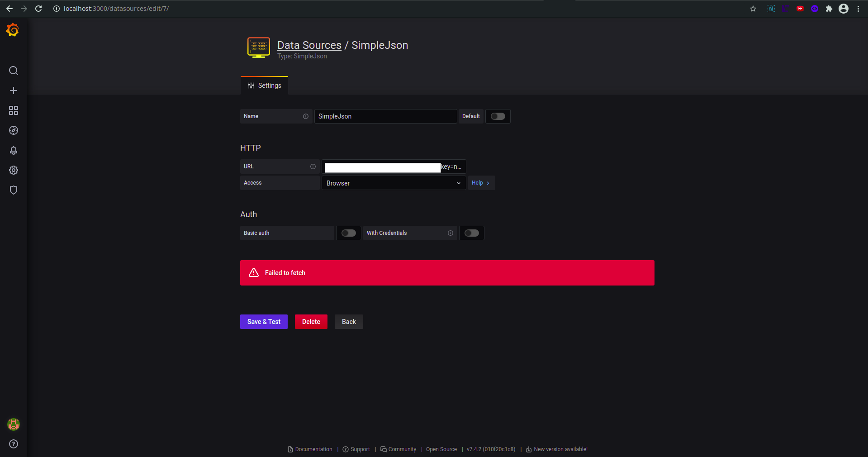Open the Alerting bell icon
The width and height of the screenshot is (868, 457).
tap(14, 150)
